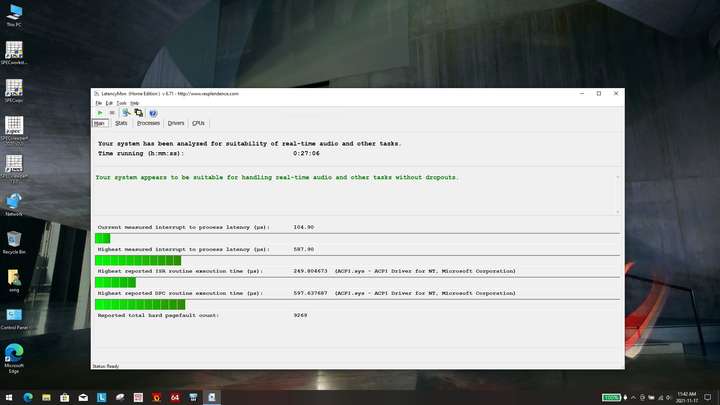
Task: Expand hidden system tray icons chevron
Action: coord(633,397)
